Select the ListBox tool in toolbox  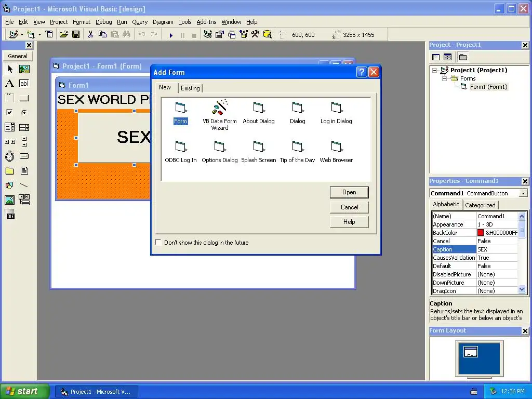(24, 127)
